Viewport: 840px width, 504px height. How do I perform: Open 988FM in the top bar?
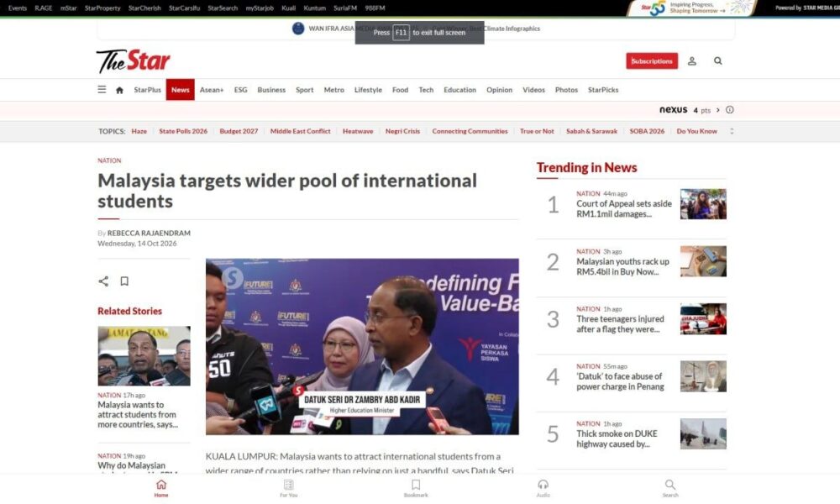click(375, 8)
